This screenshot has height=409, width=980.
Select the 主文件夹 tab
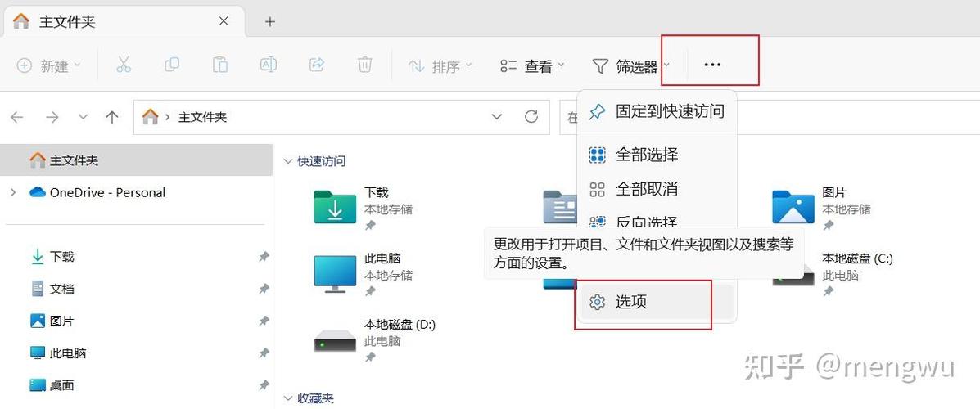point(124,22)
